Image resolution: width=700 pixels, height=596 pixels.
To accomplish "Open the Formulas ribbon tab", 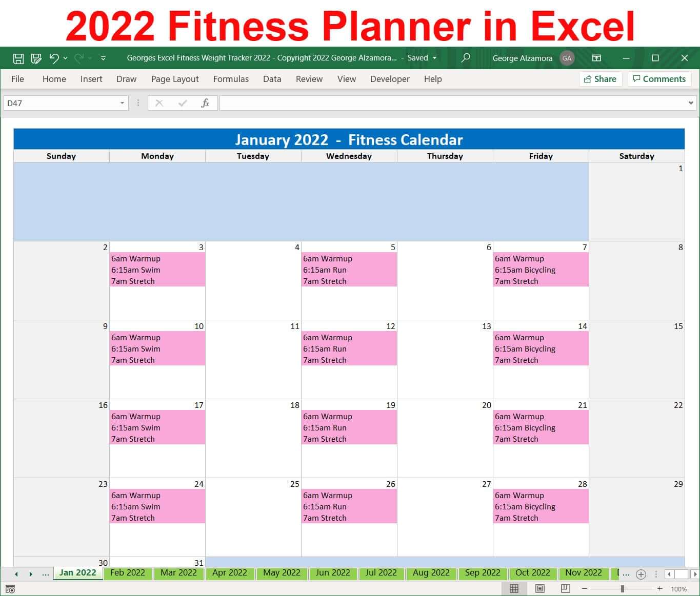I will 231,79.
